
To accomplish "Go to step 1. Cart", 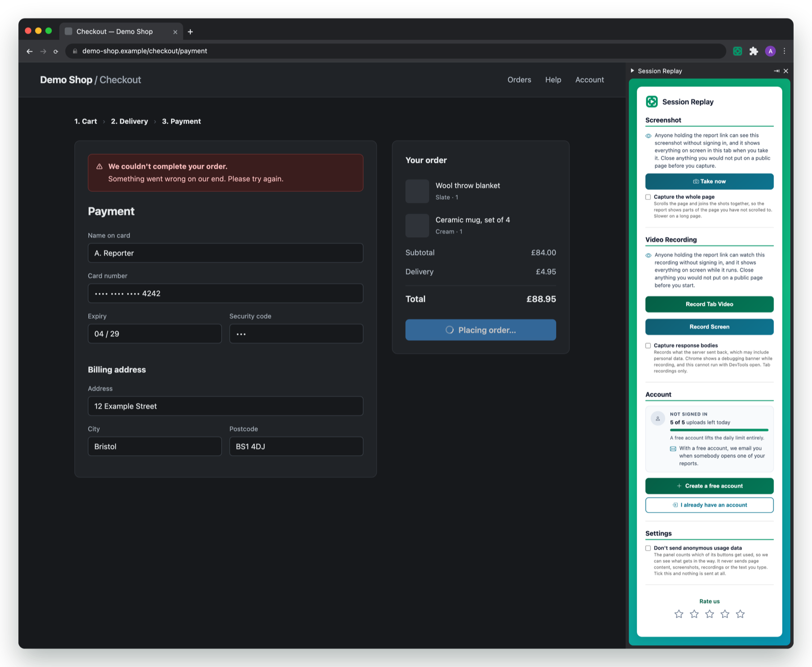I will click(x=86, y=121).
